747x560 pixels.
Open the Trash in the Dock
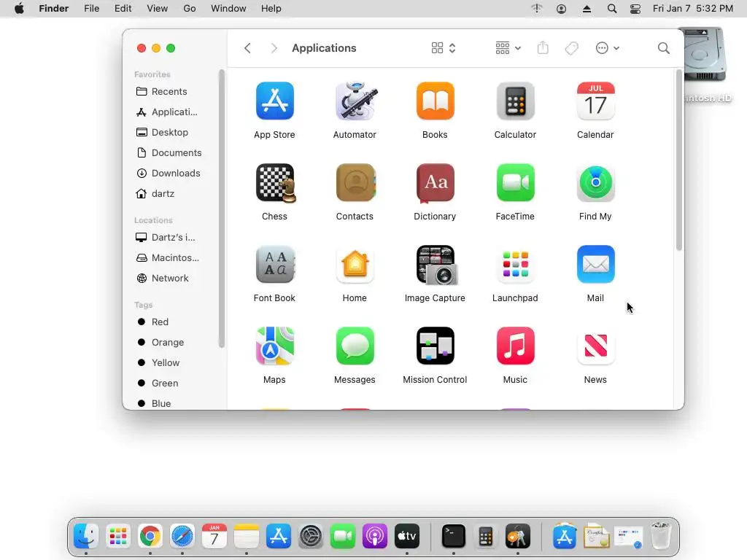point(661,536)
